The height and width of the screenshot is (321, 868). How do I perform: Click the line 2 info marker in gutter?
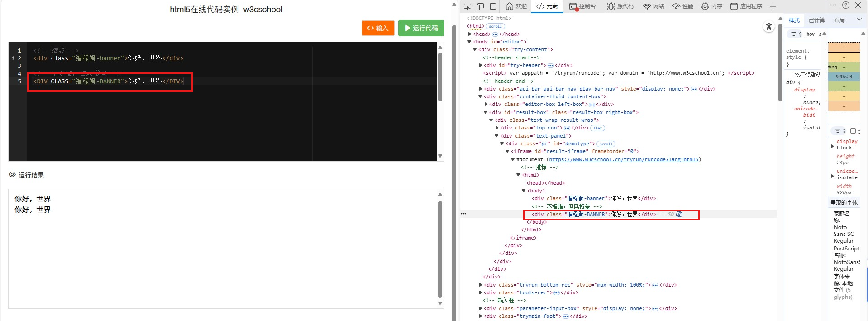click(13, 58)
